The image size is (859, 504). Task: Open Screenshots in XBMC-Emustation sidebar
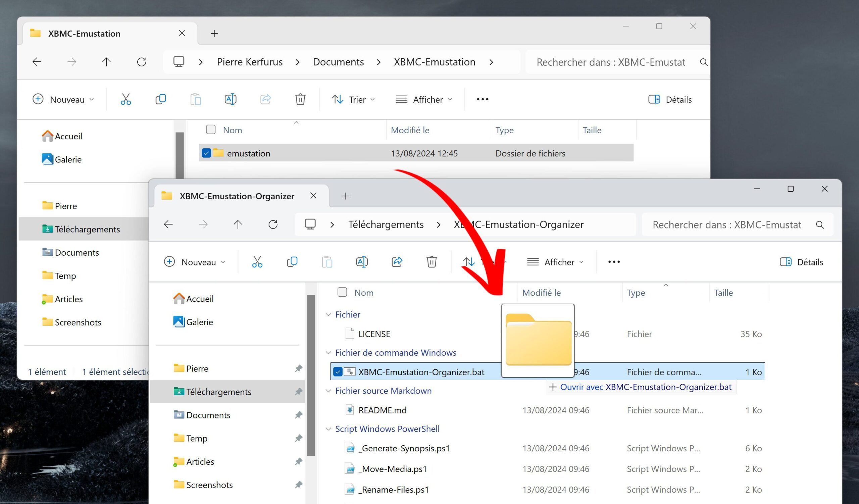(71, 322)
